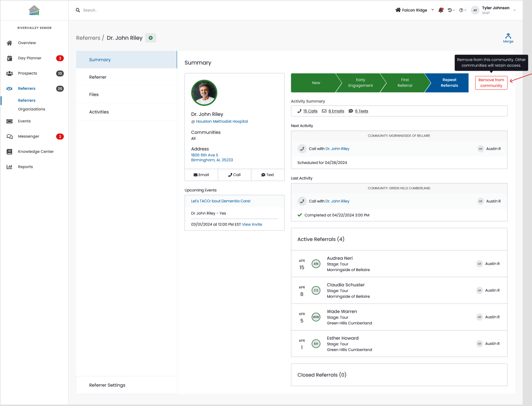The image size is (532, 406).
Task: Click the CS avatar for Claudia Schuster
Action: (316, 291)
